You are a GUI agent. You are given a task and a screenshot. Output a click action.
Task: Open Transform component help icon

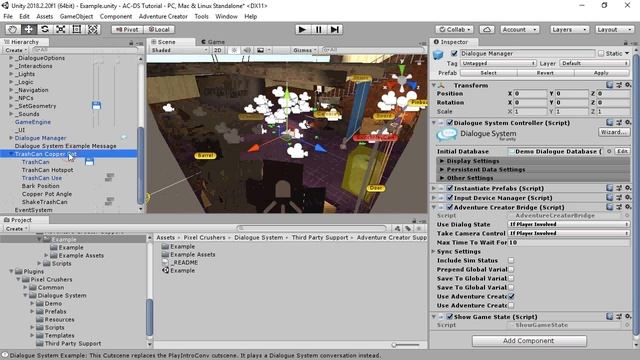click(609, 85)
